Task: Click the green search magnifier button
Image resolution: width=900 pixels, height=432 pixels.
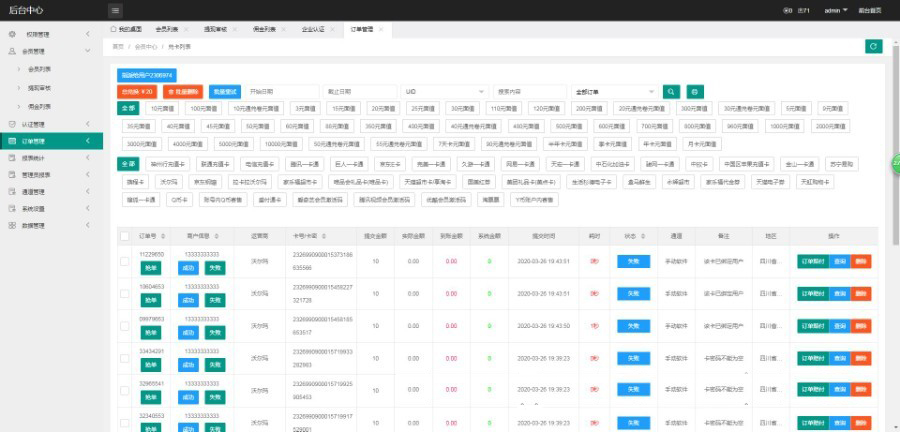Action: pos(672,91)
